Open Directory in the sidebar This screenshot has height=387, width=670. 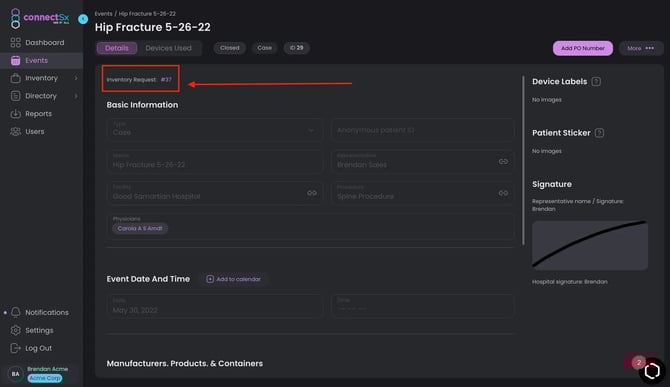pyautogui.click(x=41, y=96)
